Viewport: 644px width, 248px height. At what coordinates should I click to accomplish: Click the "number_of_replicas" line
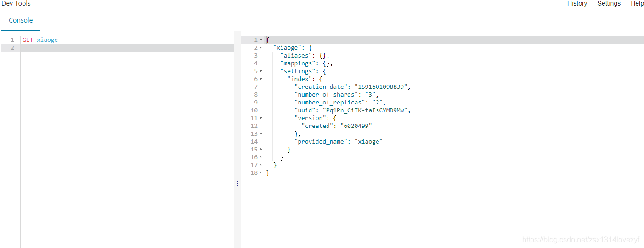pos(340,103)
